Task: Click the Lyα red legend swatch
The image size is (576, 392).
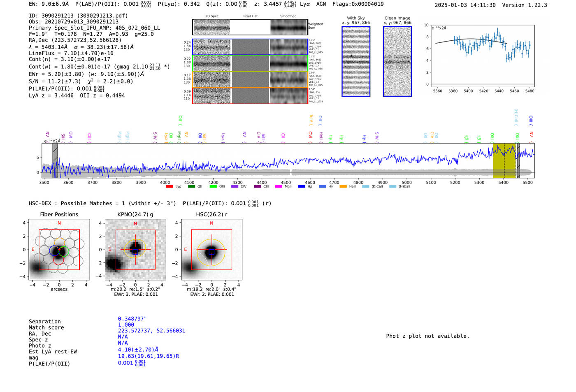Action: [169, 187]
